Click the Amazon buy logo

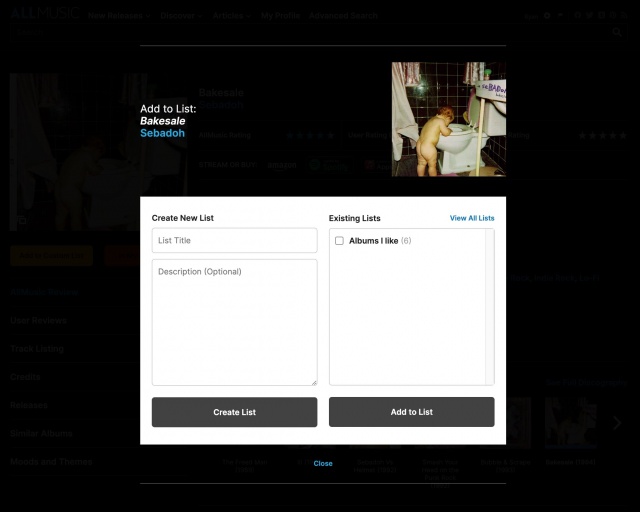pos(282,165)
